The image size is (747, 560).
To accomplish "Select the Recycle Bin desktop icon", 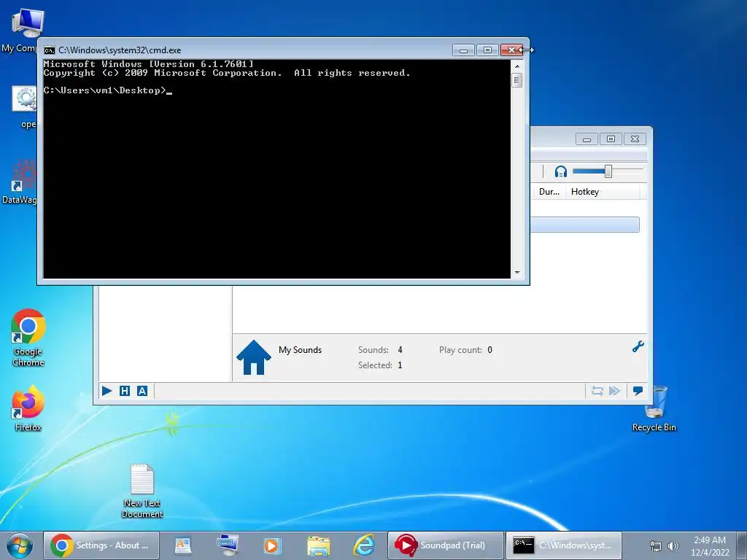I will (x=654, y=408).
